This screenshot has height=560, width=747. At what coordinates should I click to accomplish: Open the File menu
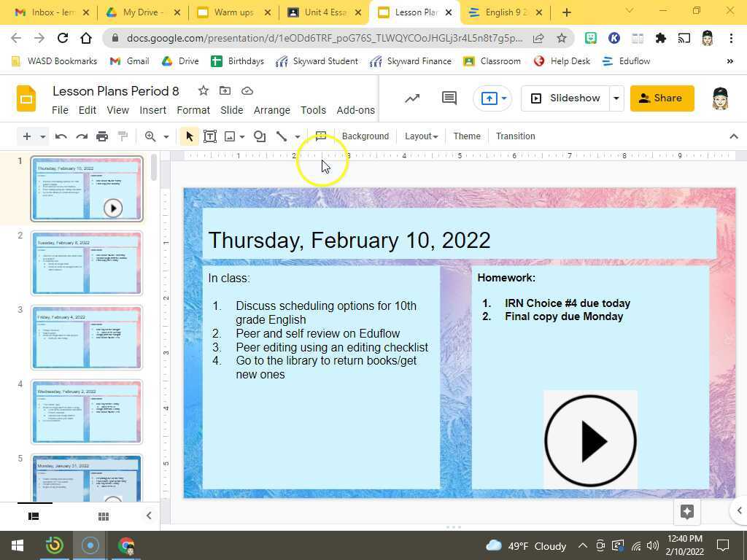(60, 110)
